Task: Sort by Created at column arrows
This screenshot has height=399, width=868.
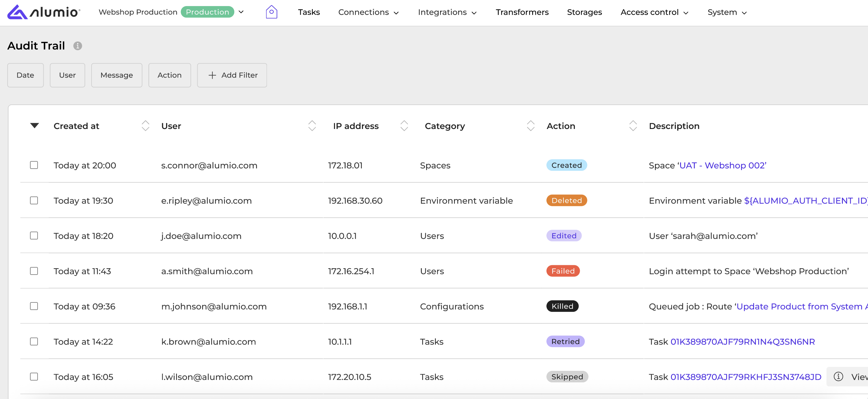Action: click(x=145, y=126)
